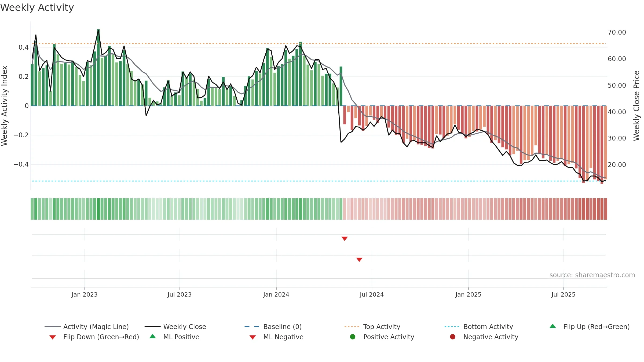Toggle the Baseline (0) legend entry

(x=273, y=327)
